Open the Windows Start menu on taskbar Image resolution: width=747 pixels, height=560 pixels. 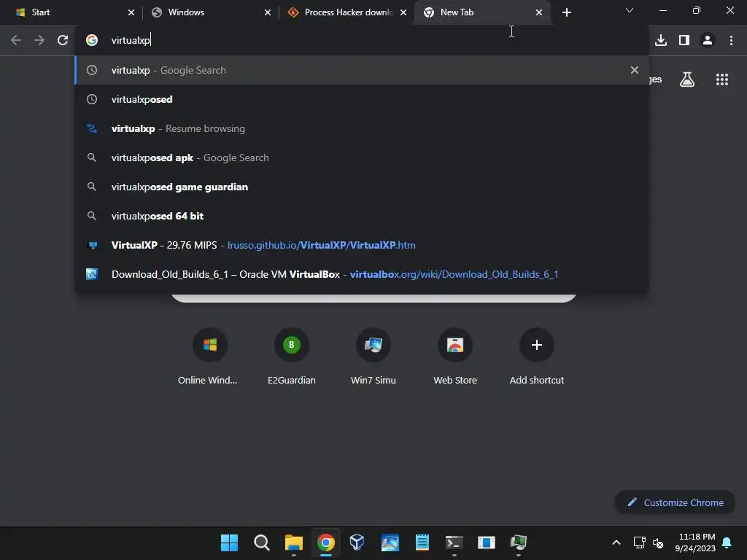[229, 542]
